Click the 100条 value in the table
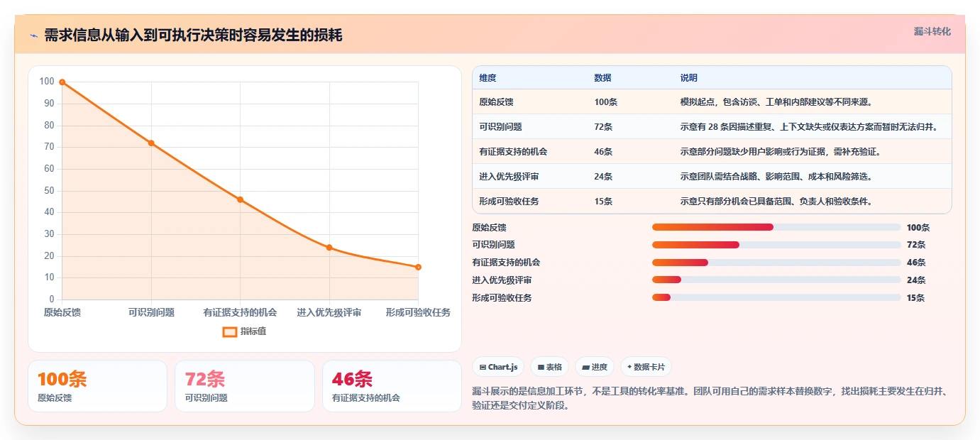The width and height of the screenshot is (980, 440). (606, 102)
